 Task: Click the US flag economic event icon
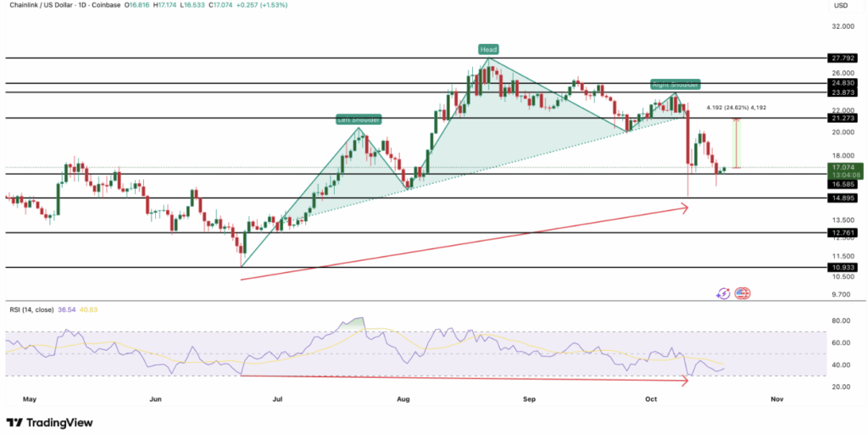click(742, 293)
